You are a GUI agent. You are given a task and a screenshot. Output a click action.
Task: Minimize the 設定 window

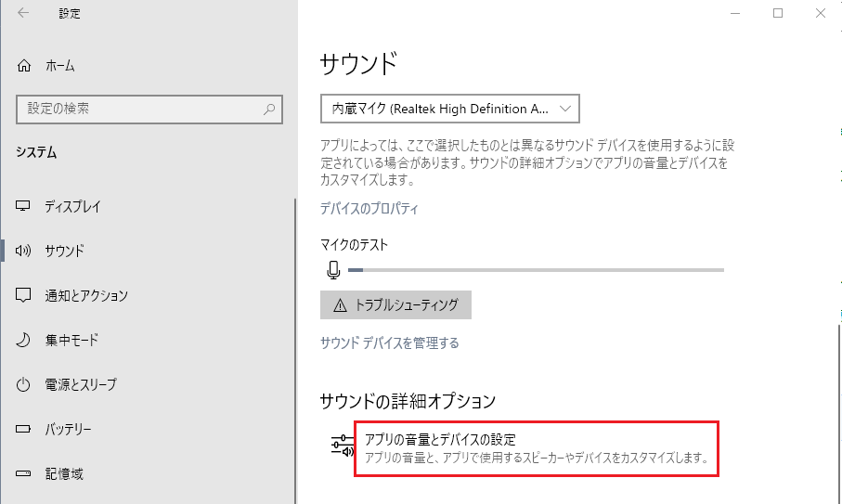(735, 13)
